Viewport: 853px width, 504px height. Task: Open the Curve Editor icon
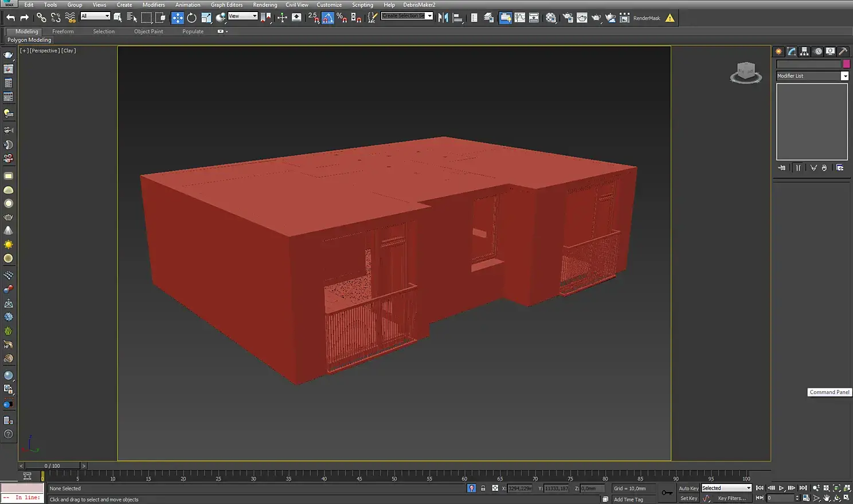[x=520, y=18]
